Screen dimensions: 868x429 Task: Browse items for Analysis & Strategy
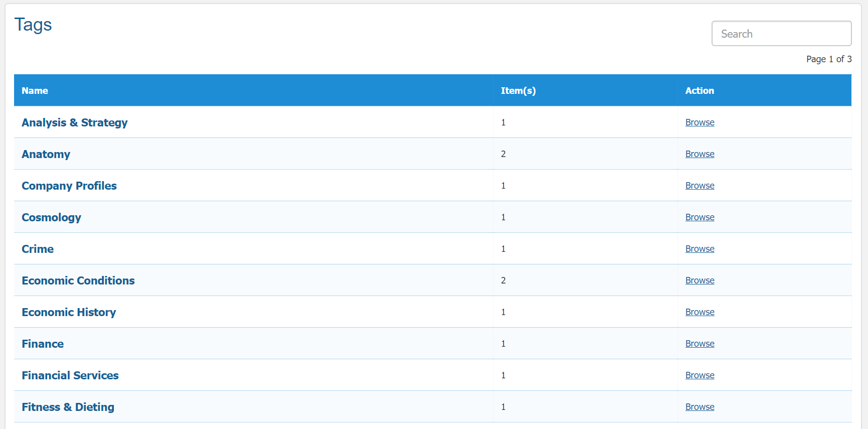(x=700, y=122)
